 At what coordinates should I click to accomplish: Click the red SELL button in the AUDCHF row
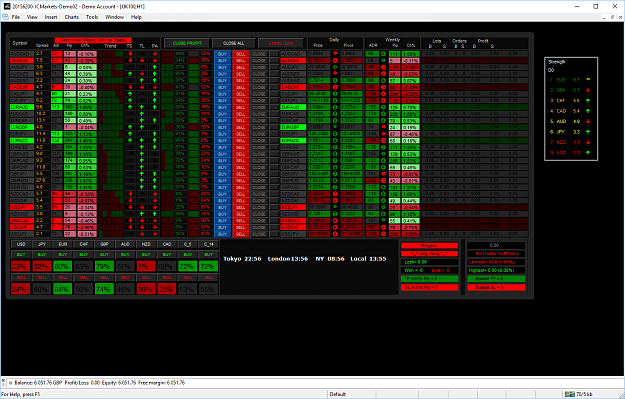point(241,60)
